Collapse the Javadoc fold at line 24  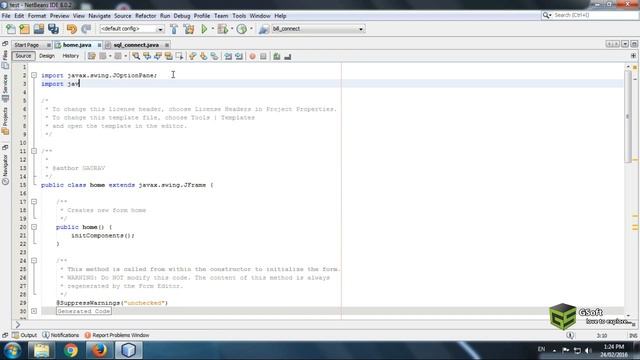coord(34,260)
